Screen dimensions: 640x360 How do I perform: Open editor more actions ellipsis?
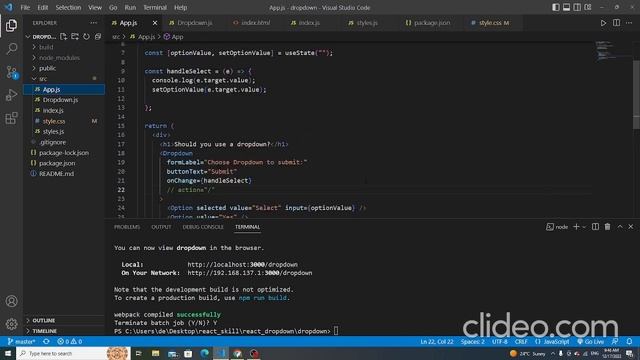click(629, 23)
